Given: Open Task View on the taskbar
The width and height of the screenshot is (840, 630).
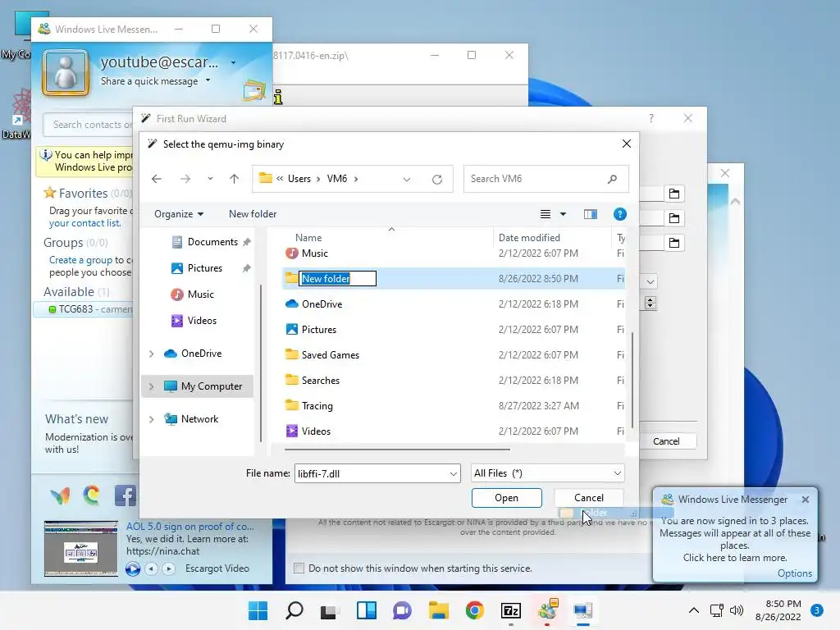Looking at the screenshot, I should tap(330, 611).
